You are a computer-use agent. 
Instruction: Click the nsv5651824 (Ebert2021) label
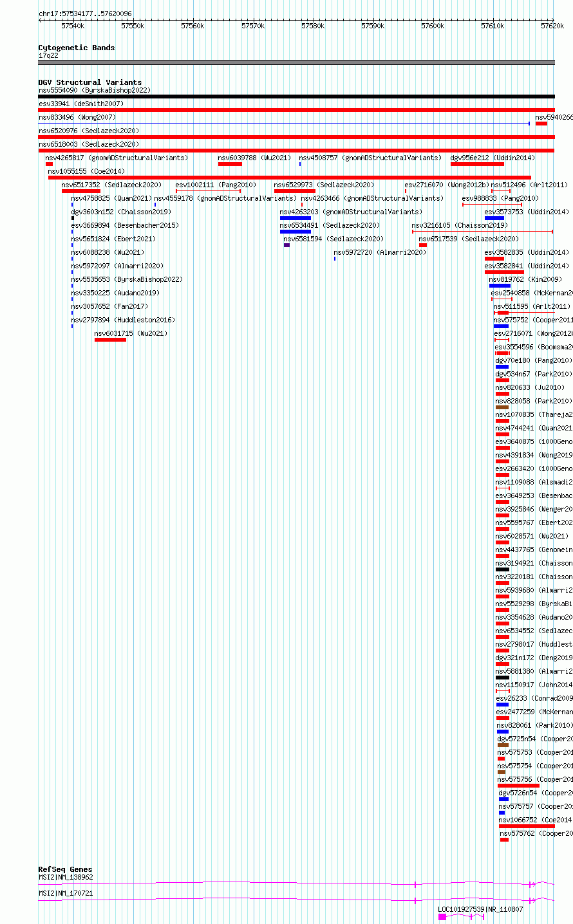point(113,239)
